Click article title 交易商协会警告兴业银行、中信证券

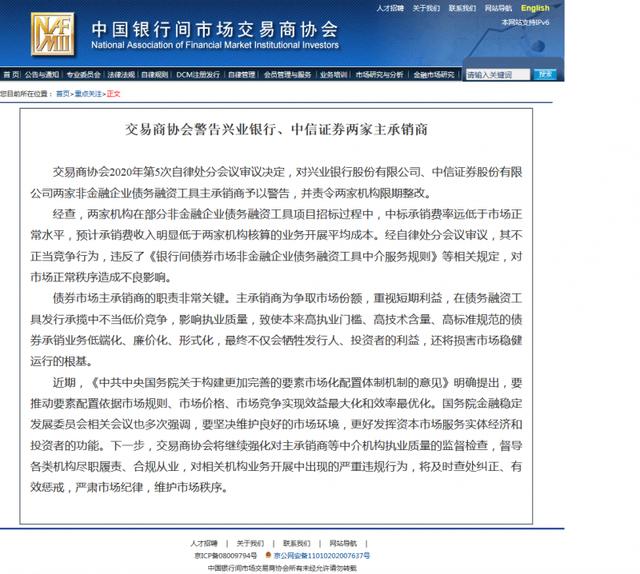point(276,129)
